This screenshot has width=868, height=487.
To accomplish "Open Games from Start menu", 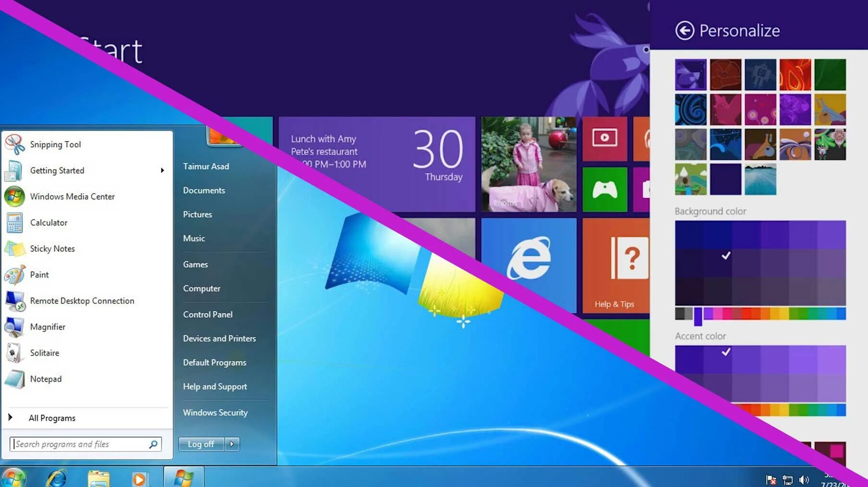I will [x=195, y=264].
